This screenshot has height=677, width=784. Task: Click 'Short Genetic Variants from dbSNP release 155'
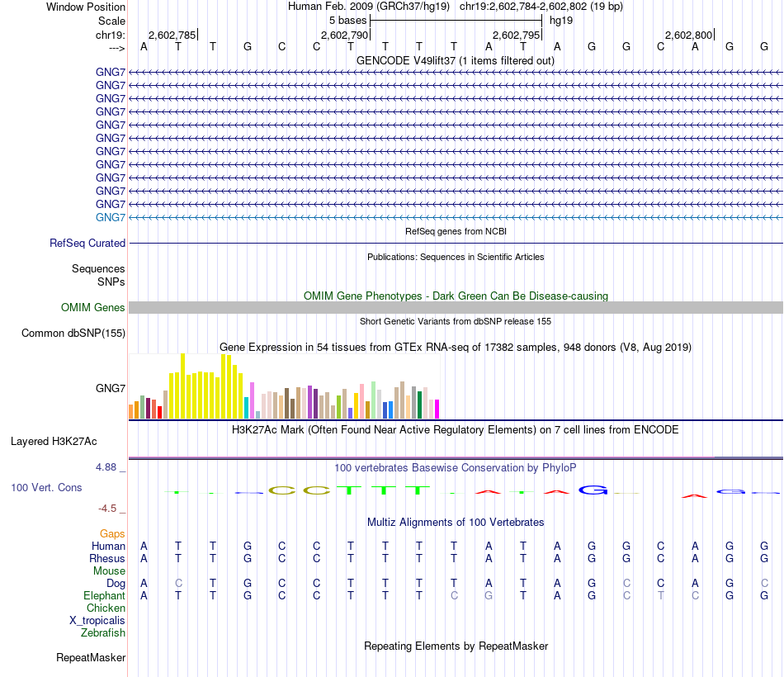click(456, 322)
